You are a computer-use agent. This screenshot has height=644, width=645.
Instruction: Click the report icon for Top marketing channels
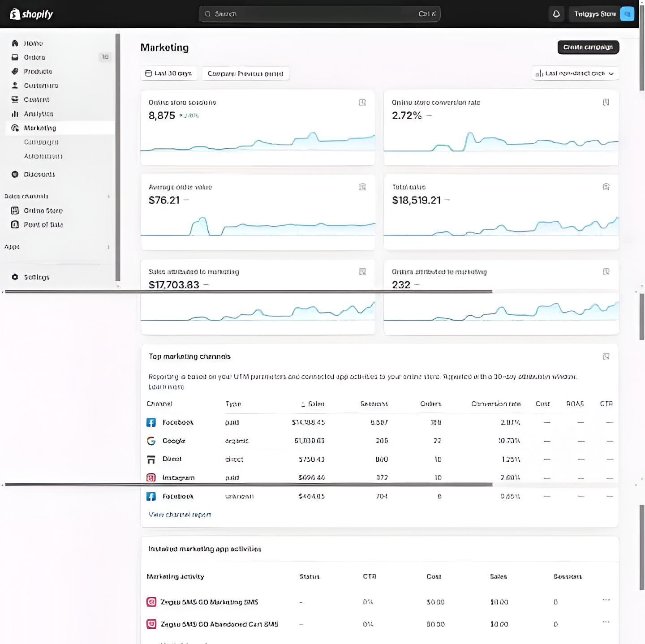pyautogui.click(x=606, y=356)
